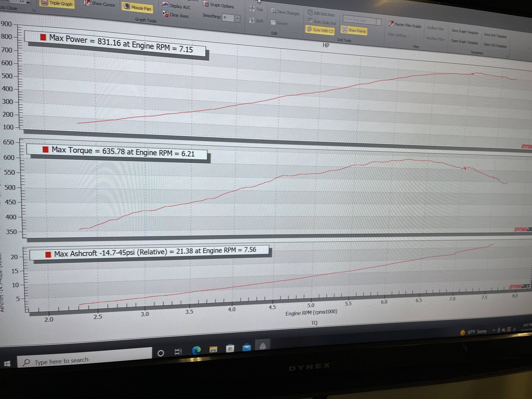Click the Windows Start button
532x399 pixels.
pyautogui.click(x=7, y=364)
